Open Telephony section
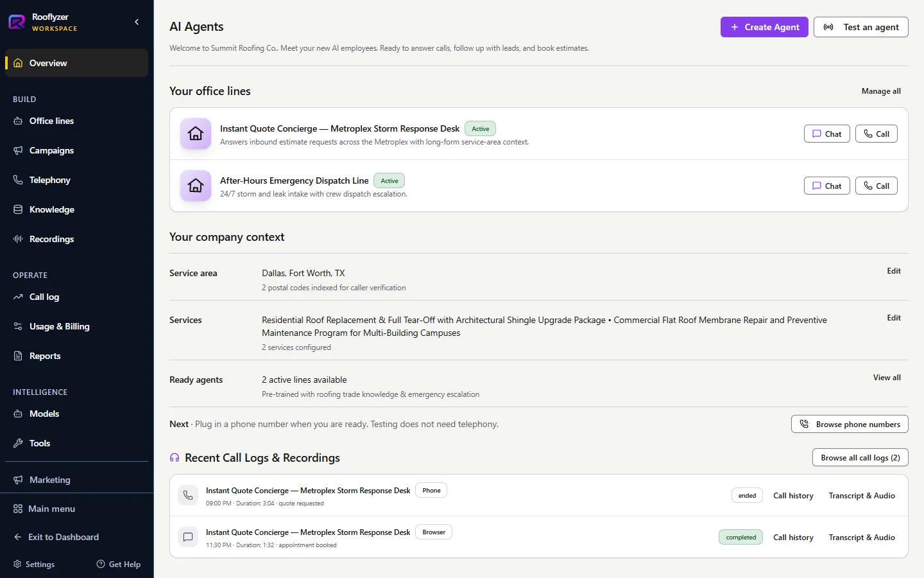This screenshot has height=578, width=924. [x=76, y=180]
